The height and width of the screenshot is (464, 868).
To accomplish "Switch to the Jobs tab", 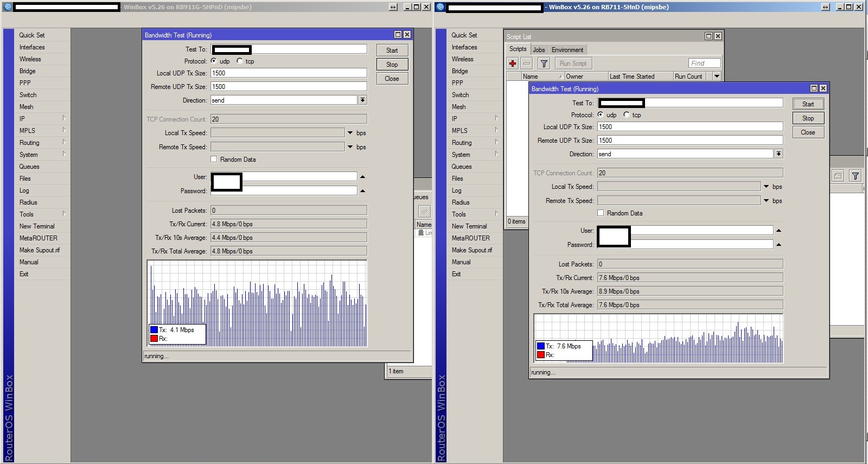I will coord(539,50).
